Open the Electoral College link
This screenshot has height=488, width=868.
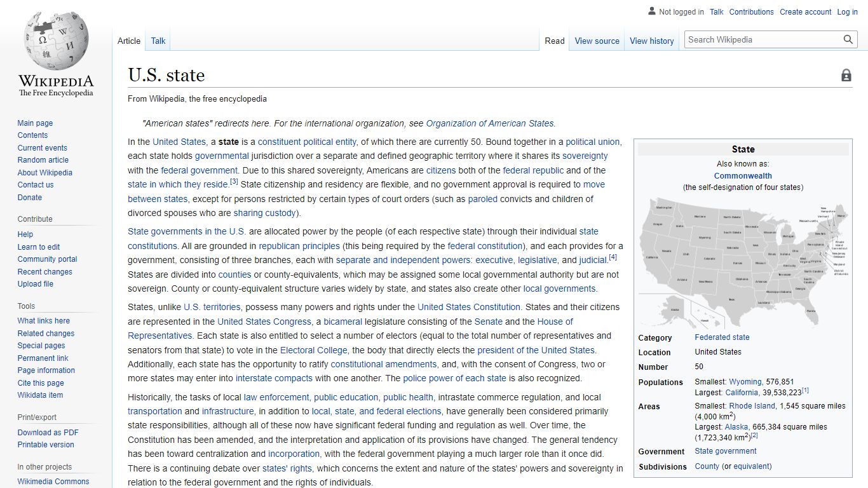pyautogui.click(x=314, y=350)
